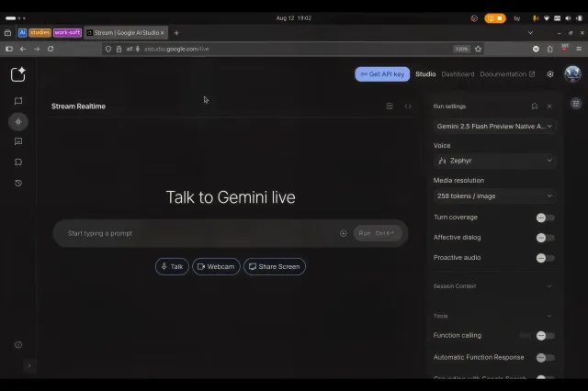588x391 pixels.
Task: Toggle the Function calling switch
Action: click(545, 336)
